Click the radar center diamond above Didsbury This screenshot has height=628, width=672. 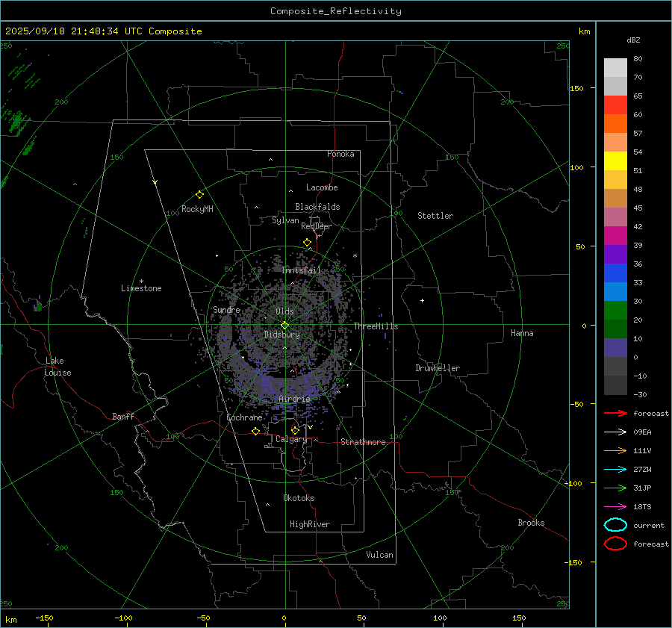pyautogui.click(x=284, y=325)
